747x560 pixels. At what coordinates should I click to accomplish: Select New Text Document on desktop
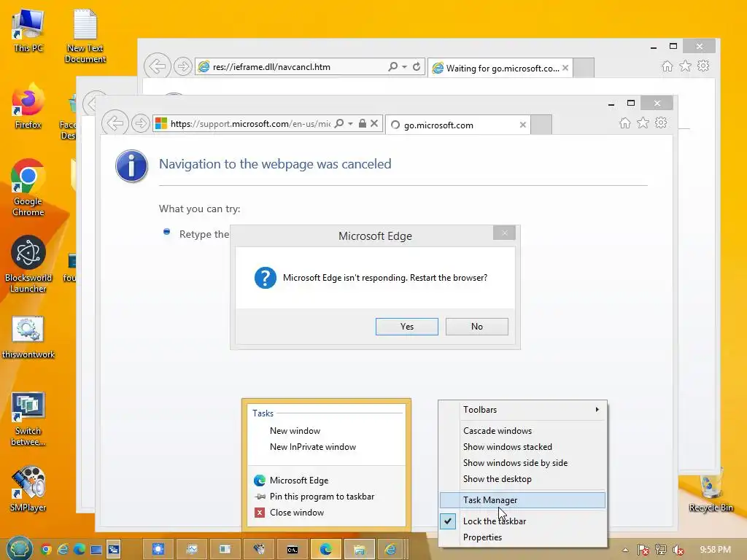[x=85, y=36]
